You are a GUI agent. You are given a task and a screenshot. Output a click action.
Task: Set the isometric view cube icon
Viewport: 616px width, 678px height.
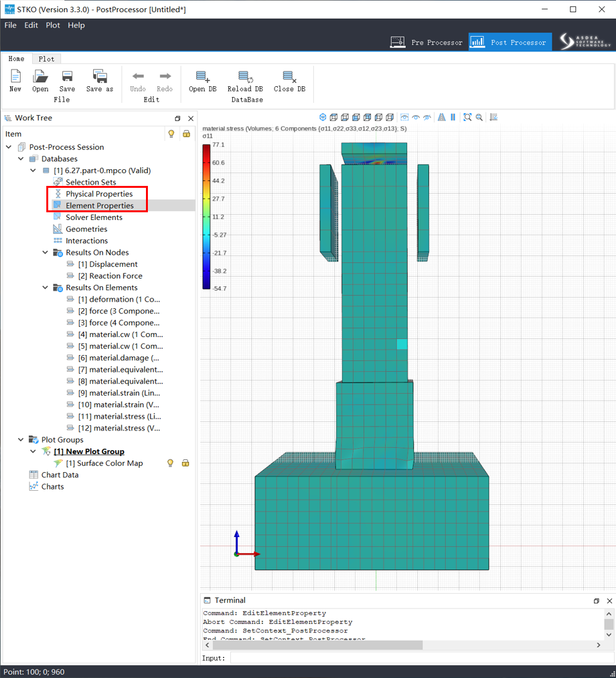click(323, 117)
